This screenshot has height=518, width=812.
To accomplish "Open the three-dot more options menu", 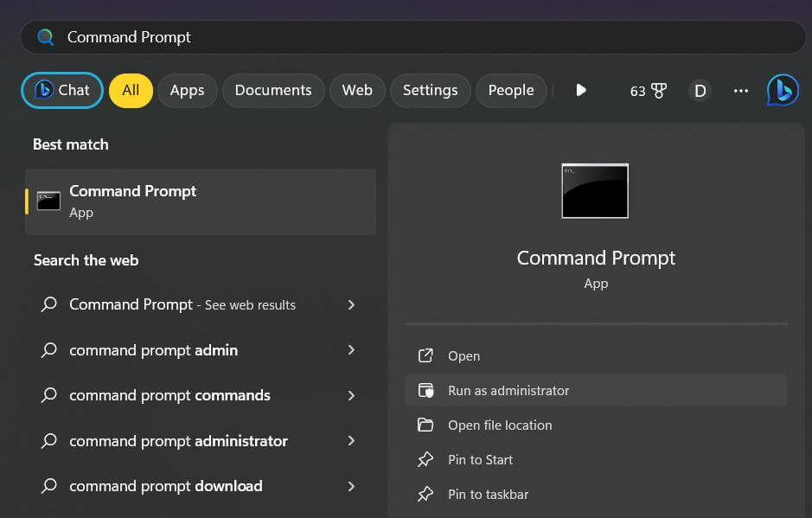I will pos(740,91).
